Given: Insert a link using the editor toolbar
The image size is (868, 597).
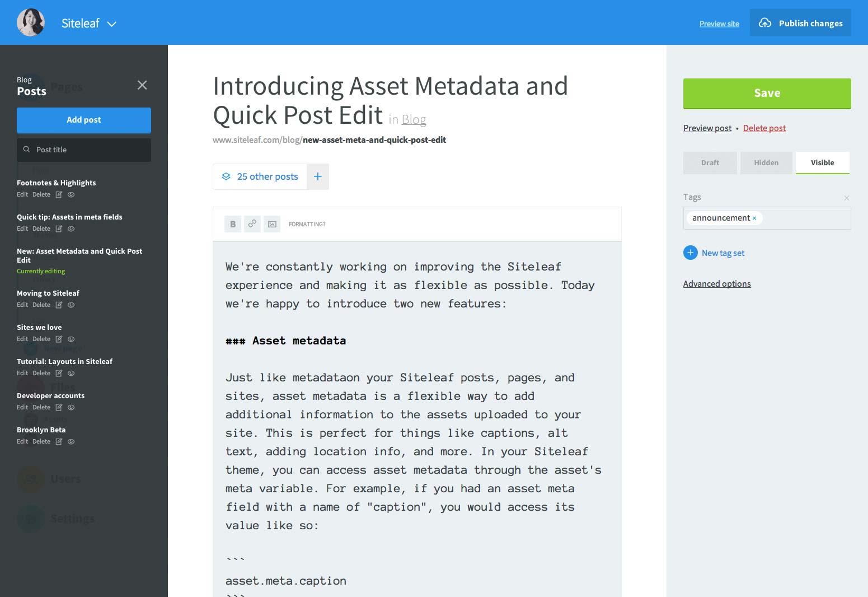Looking at the screenshot, I should point(252,223).
